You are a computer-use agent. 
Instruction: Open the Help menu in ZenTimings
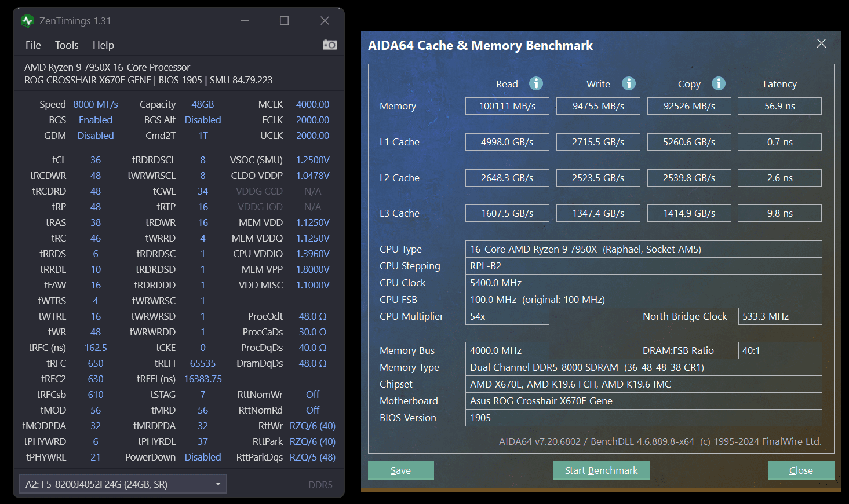pyautogui.click(x=103, y=45)
